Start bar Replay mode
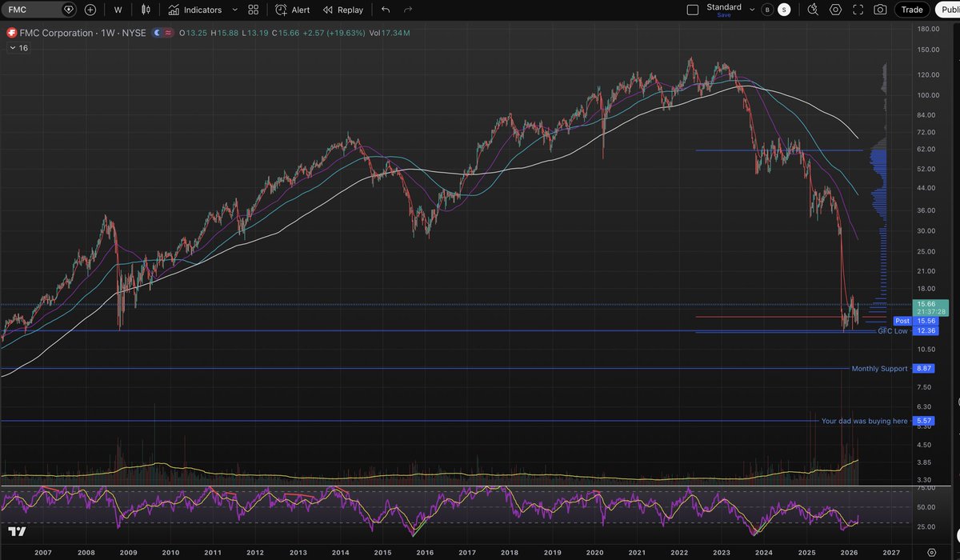This screenshot has width=960, height=560. coord(342,10)
